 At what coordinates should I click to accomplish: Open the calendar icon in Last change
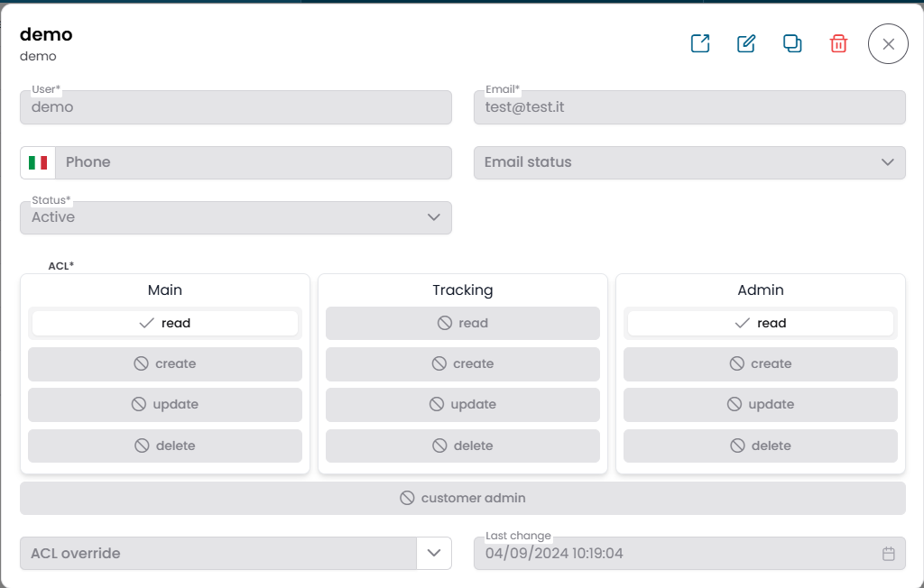tap(888, 554)
